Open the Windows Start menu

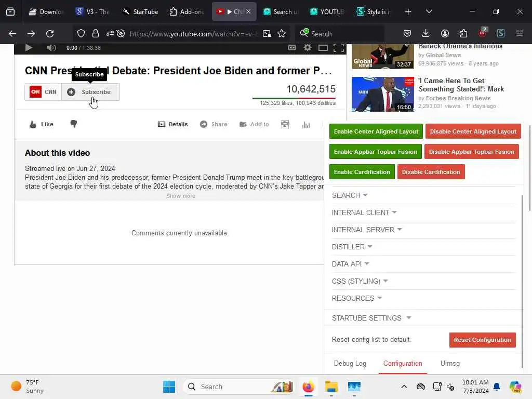tap(169, 387)
